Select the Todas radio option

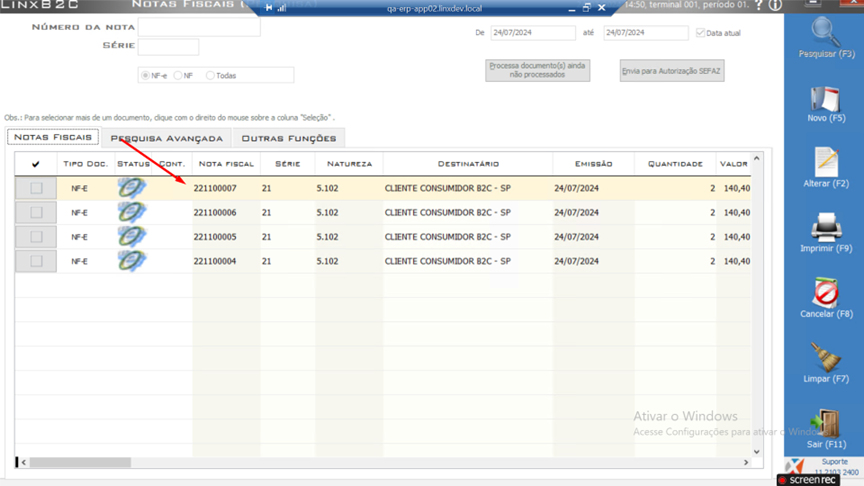click(210, 75)
